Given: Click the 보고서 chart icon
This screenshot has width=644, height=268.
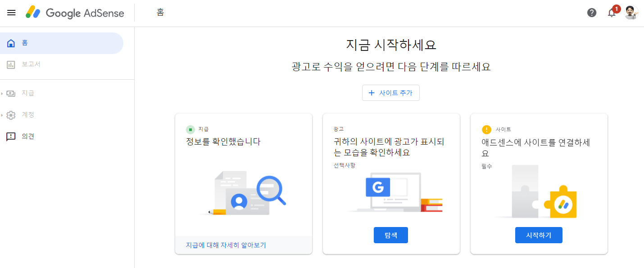Looking at the screenshot, I should 11,64.
